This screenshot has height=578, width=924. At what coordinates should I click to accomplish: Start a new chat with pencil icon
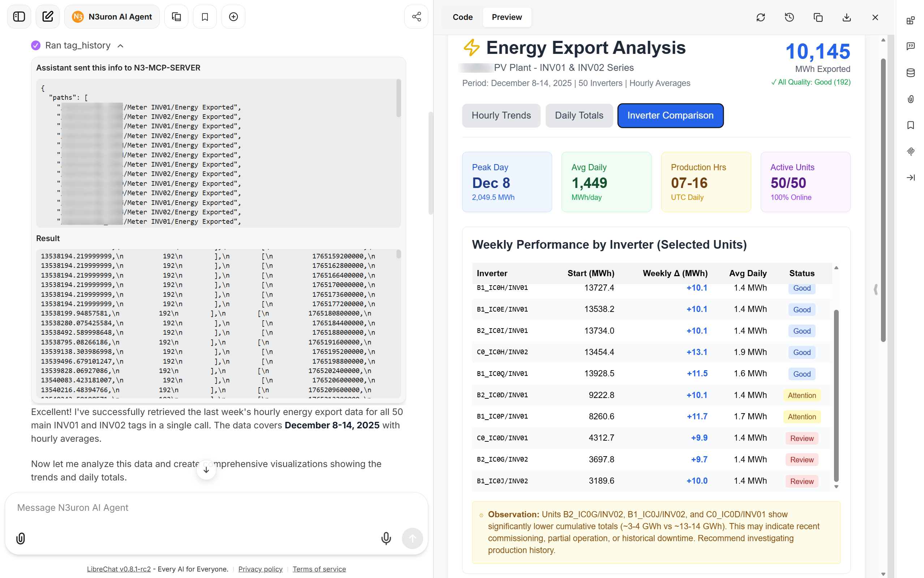click(x=47, y=17)
